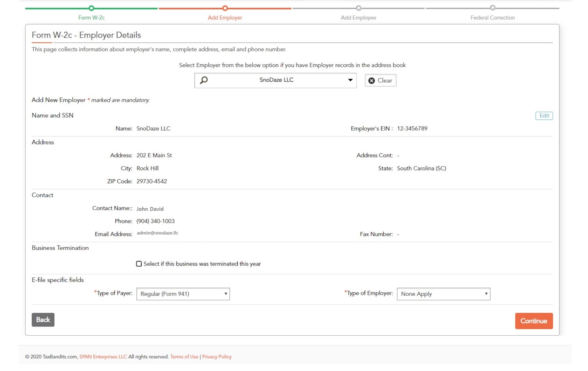The width and height of the screenshot is (588, 371).
Task: Open the Privacy Policy link
Action: (217, 357)
